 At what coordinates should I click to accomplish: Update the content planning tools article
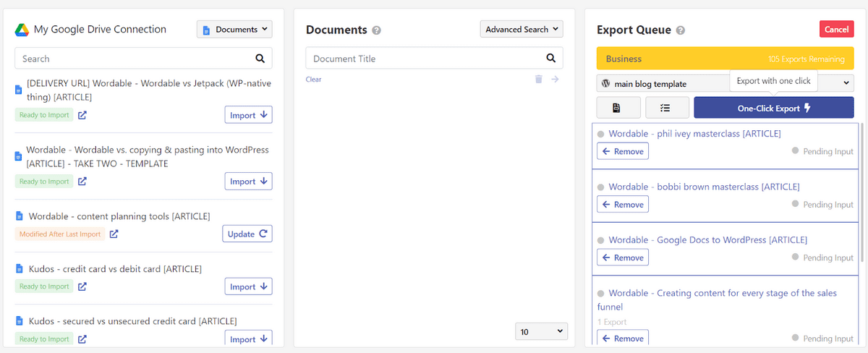247,234
